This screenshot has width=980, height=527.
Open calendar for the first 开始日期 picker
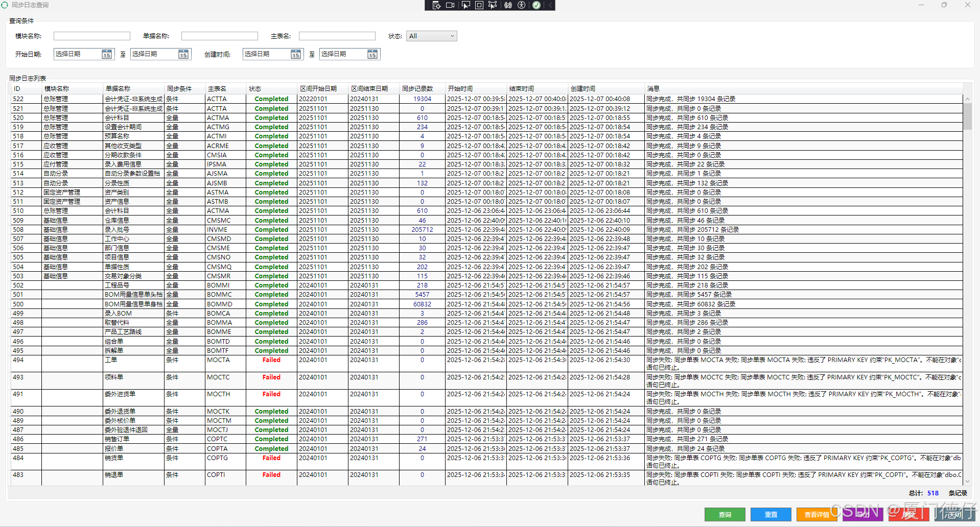(x=106, y=54)
